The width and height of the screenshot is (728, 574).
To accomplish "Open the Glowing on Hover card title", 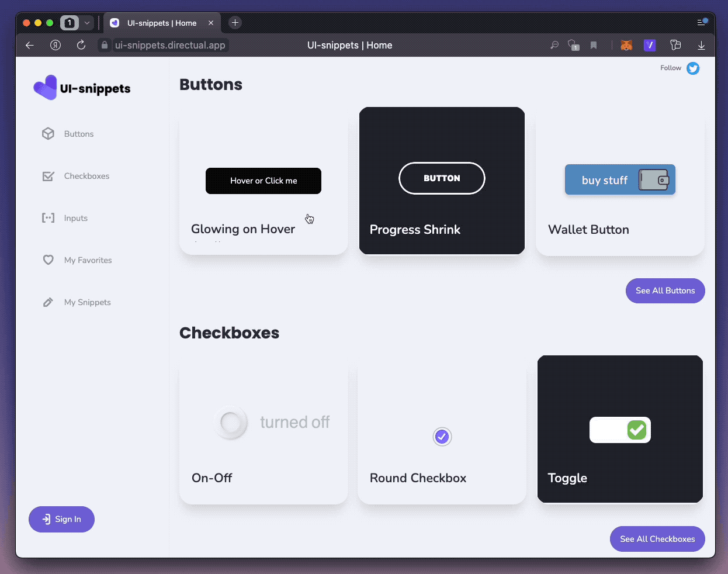I will 243,229.
